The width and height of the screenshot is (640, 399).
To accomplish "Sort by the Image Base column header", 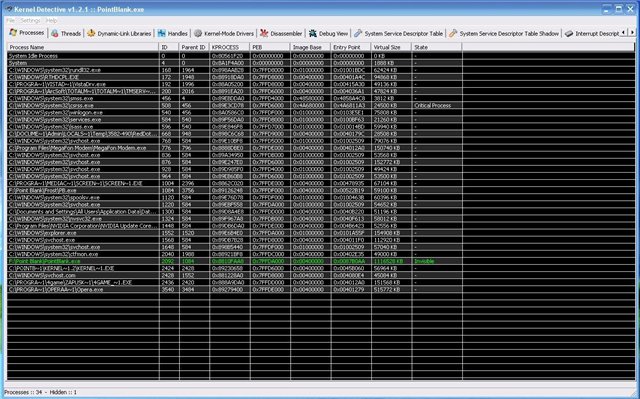I will pyautogui.click(x=311, y=47).
